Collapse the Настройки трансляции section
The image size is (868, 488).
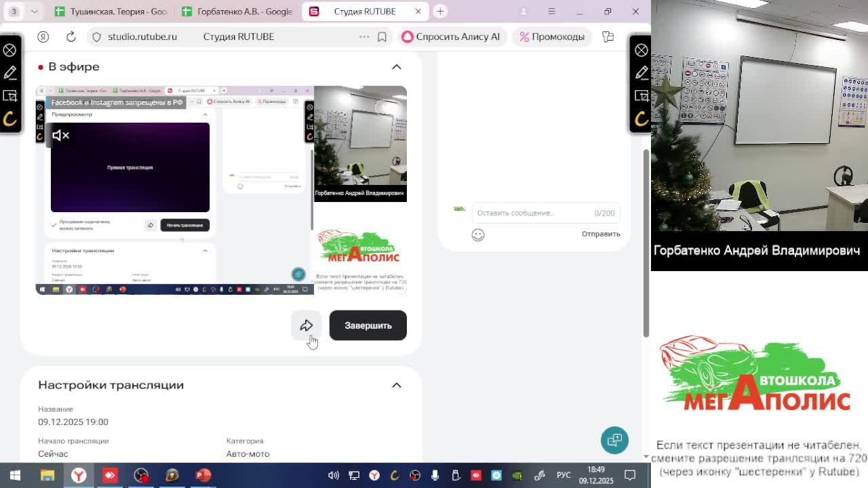(397, 385)
